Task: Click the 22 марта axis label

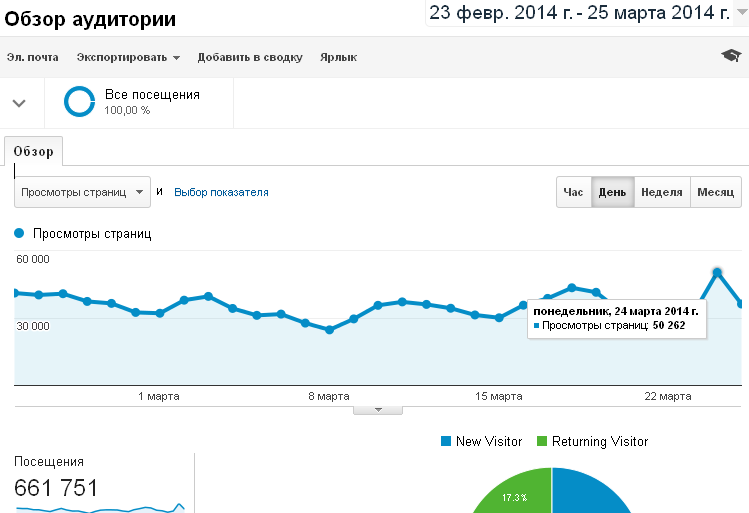Action: coord(668,396)
